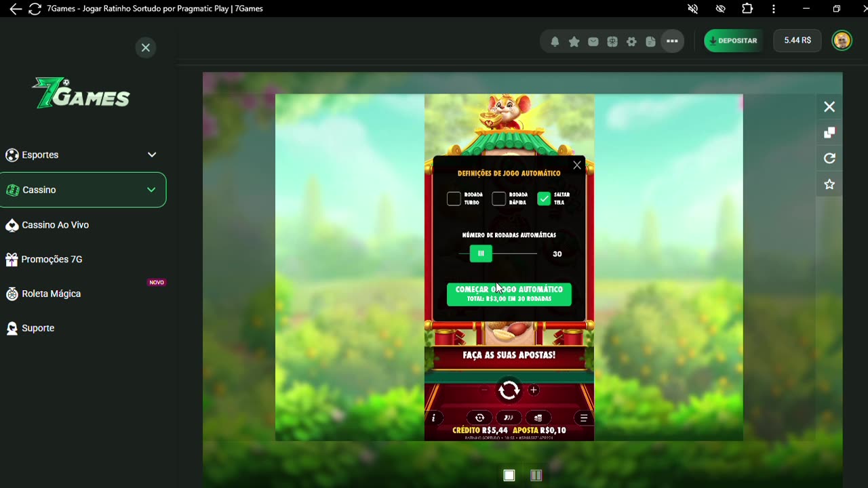Expand the Cassino chevron
Screen dimensions: 868x488
click(x=151, y=190)
